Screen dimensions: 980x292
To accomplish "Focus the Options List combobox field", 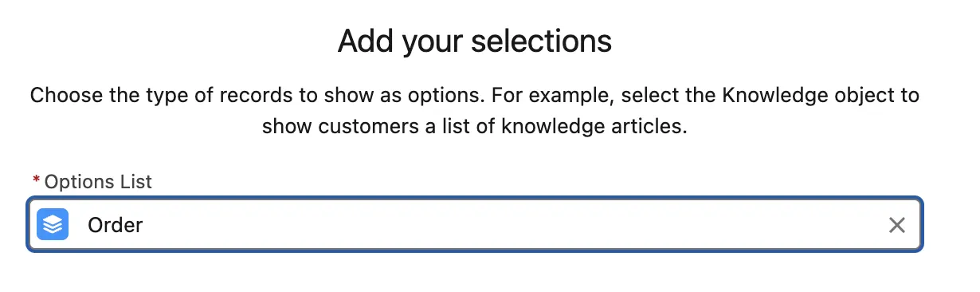I will (x=475, y=225).
